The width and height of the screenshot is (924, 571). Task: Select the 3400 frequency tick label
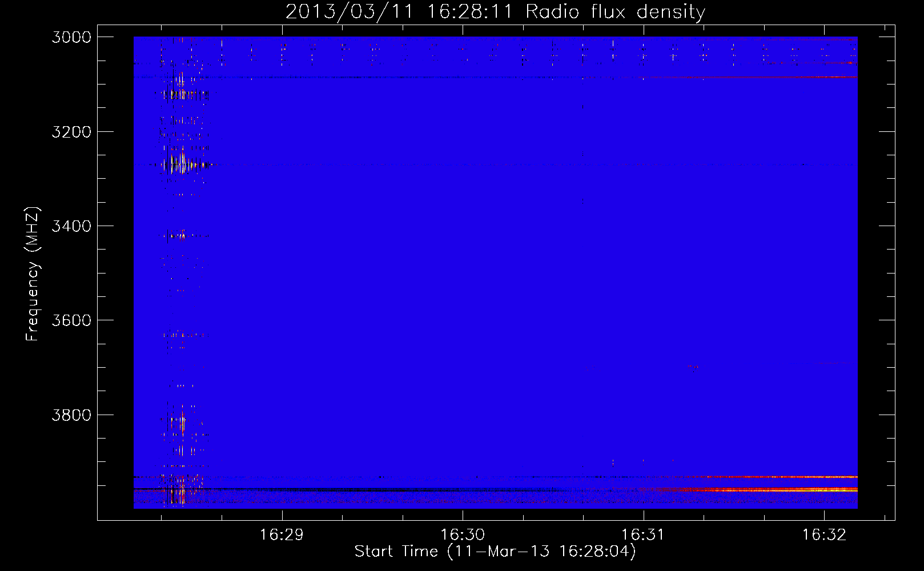click(x=71, y=226)
